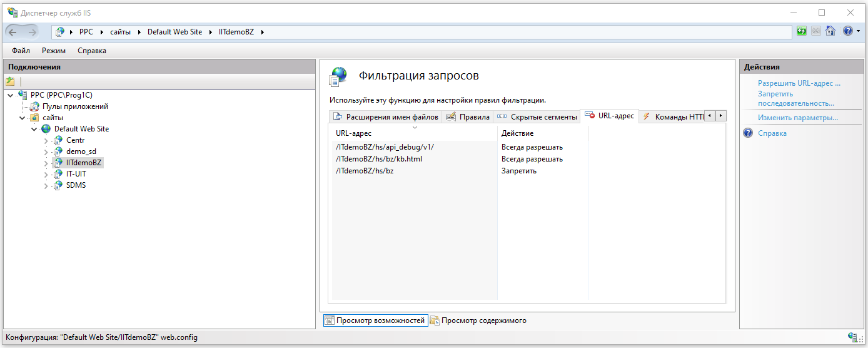Expand the demo_sd tree node
This screenshot has height=348, width=868.
[46, 151]
